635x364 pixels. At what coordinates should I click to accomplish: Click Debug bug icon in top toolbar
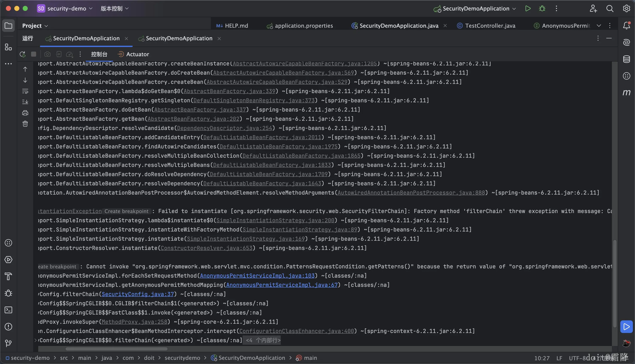[542, 9]
